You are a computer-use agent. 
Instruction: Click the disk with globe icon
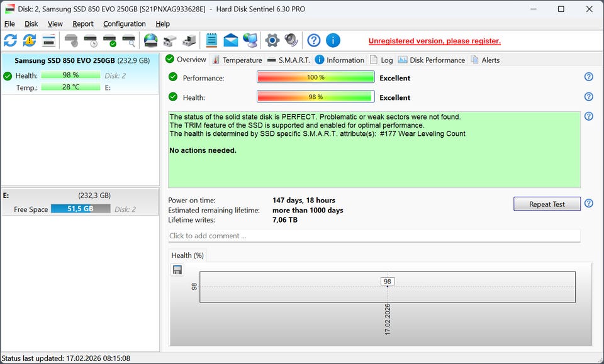(150, 41)
